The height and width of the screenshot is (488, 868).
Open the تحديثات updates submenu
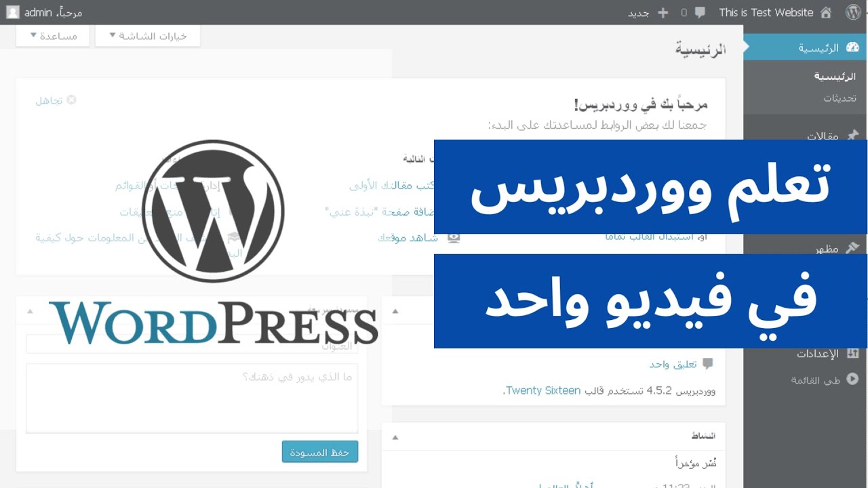point(840,98)
